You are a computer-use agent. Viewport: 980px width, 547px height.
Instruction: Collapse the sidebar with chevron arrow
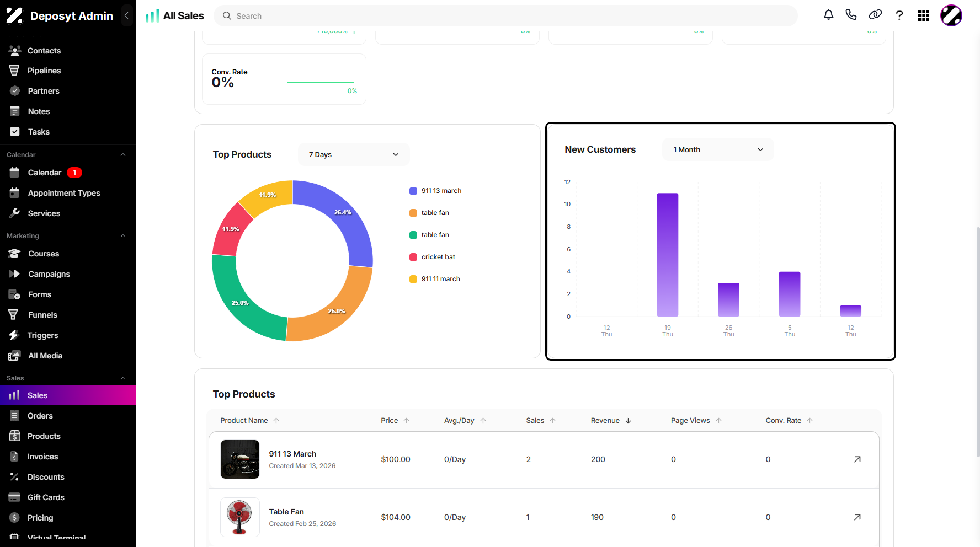[126, 15]
